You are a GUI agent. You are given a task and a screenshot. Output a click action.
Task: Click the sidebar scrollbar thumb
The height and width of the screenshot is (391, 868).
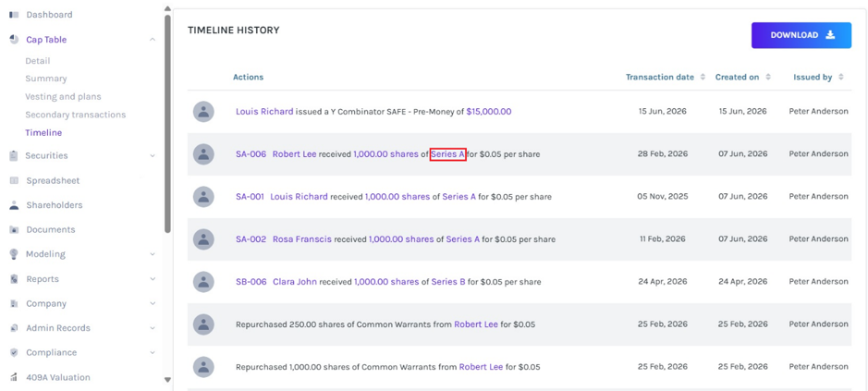click(167, 123)
